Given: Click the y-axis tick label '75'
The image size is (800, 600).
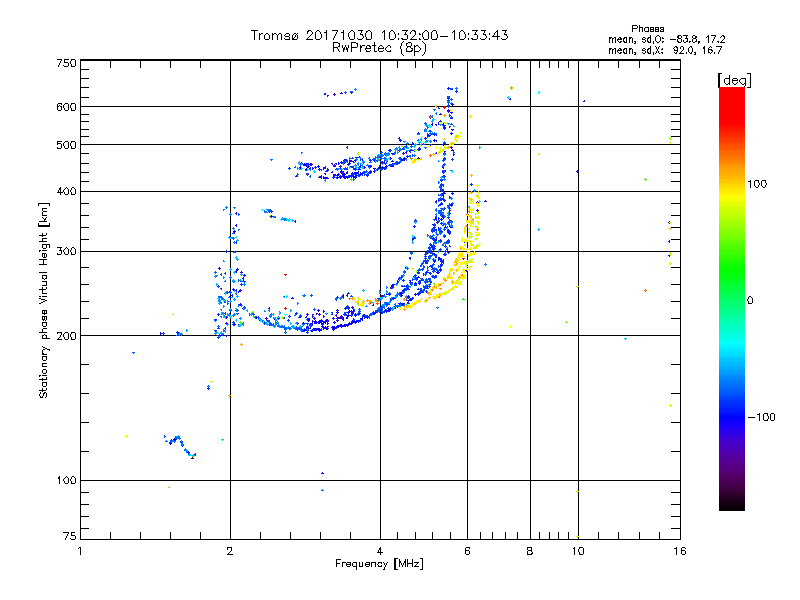Looking at the screenshot, I should (x=69, y=536).
